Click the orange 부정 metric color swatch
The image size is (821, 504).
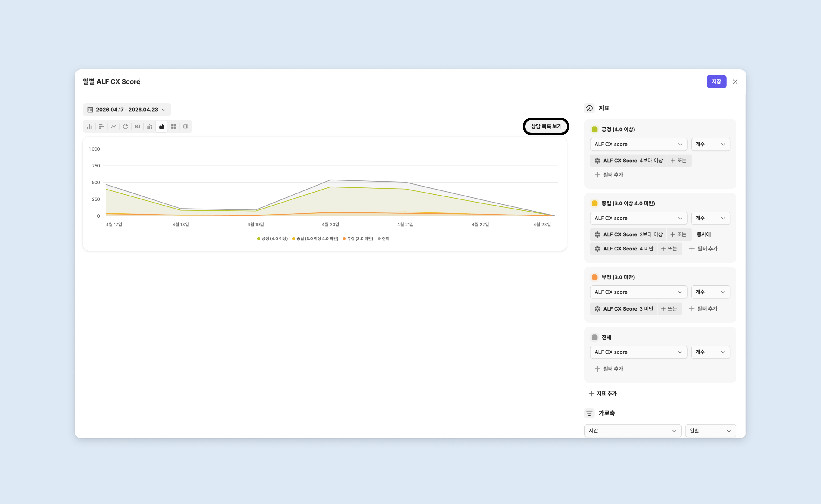click(x=594, y=277)
